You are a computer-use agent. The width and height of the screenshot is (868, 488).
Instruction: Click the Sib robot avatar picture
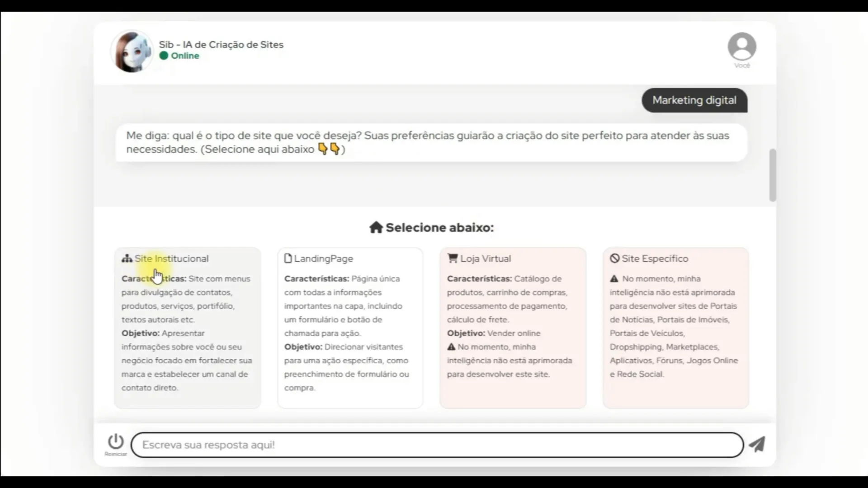(132, 52)
